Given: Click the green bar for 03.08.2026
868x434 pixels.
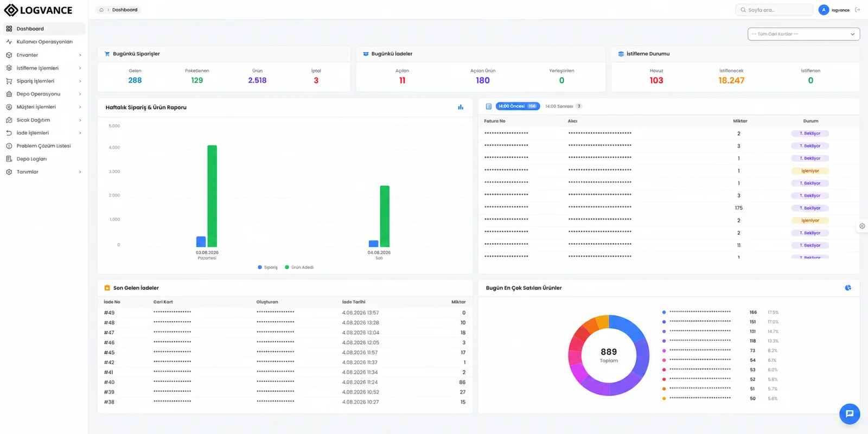Looking at the screenshot, I should (x=212, y=196).
